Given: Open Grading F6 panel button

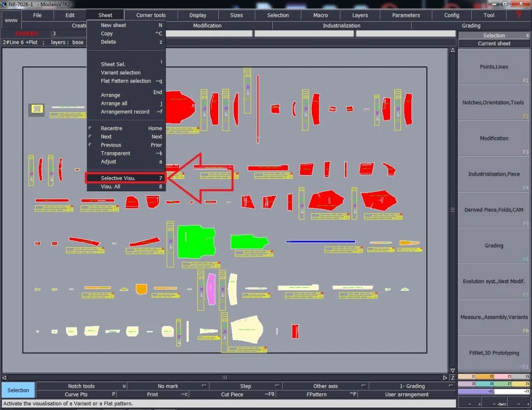Looking at the screenshot, I should pyautogui.click(x=494, y=245).
